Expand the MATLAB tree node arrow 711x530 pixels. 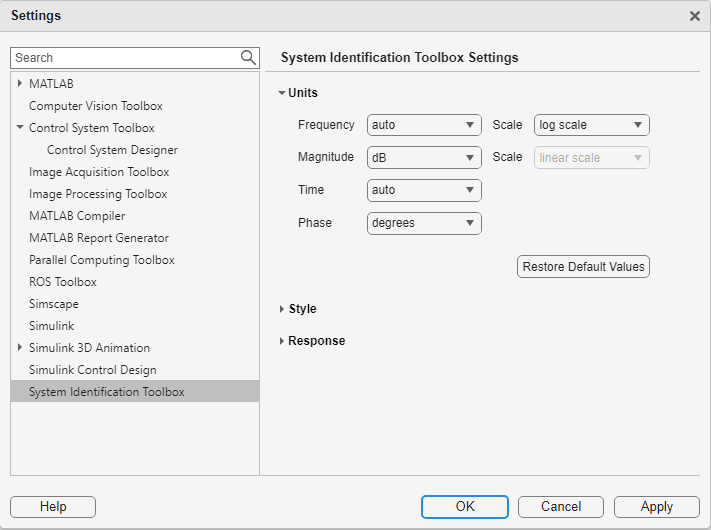click(20, 84)
